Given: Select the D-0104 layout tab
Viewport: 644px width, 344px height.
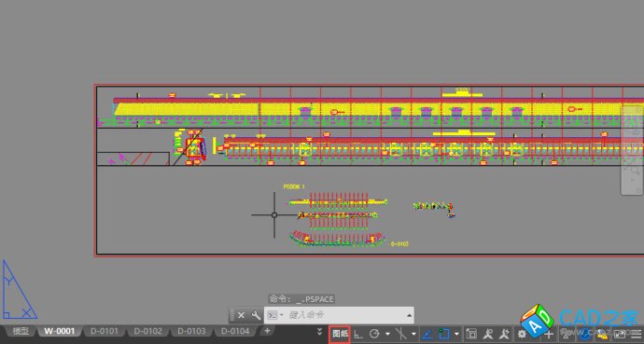Looking at the screenshot, I should (x=235, y=331).
